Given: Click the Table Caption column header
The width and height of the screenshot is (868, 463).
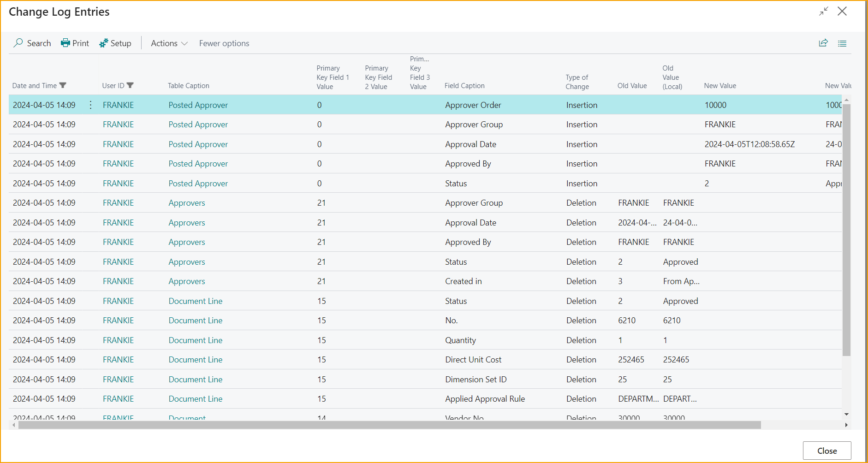Looking at the screenshot, I should (188, 86).
